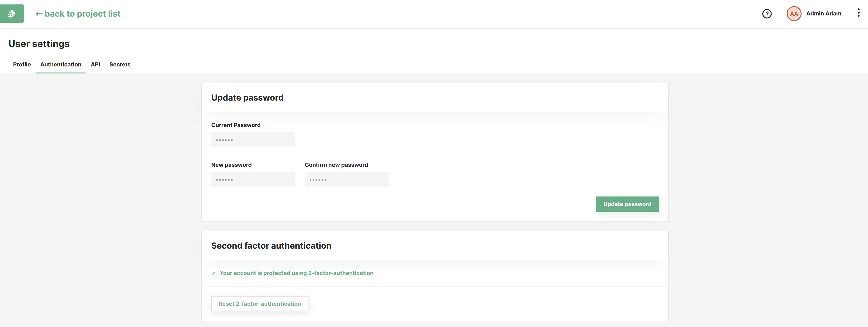Click the Update password button
Screen dimensions: 868x327
click(x=627, y=204)
